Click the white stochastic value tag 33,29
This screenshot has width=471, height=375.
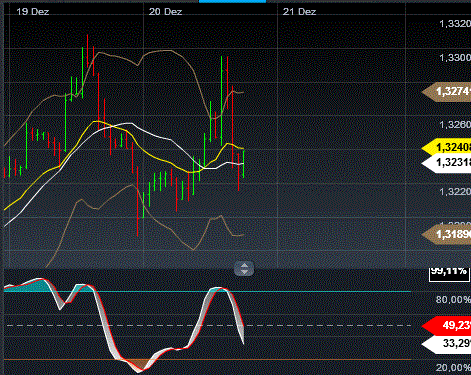pos(447,343)
